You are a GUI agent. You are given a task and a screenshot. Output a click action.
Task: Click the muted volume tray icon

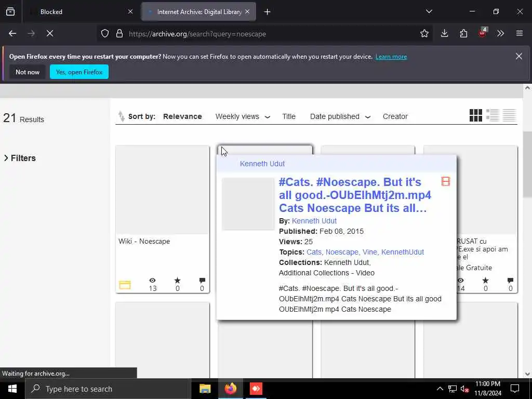[464, 389]
